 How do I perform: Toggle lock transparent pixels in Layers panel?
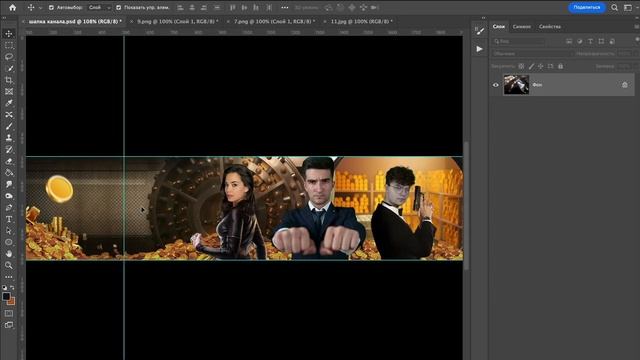tap(521, 66)
